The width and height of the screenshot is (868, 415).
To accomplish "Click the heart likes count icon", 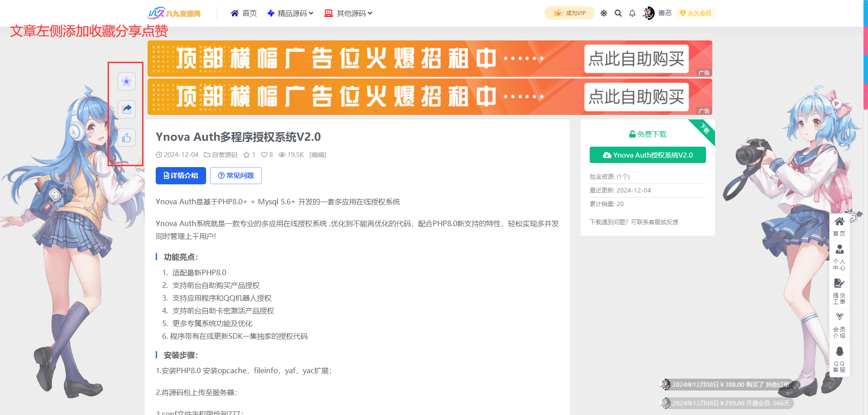I will tap(264, 155).
